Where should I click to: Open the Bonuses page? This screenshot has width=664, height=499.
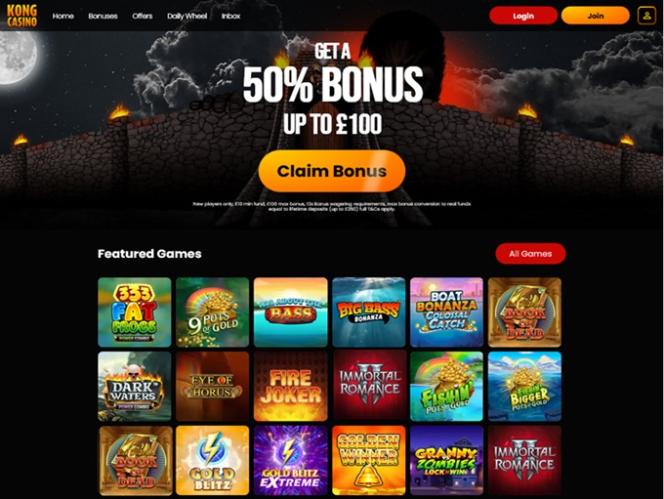click(x=103, y=16)
